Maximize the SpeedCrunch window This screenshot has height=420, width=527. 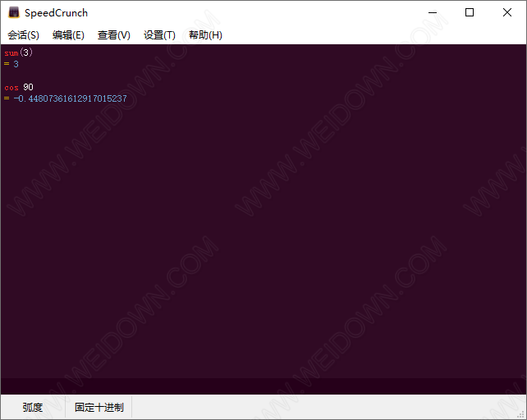coord(470,12)
